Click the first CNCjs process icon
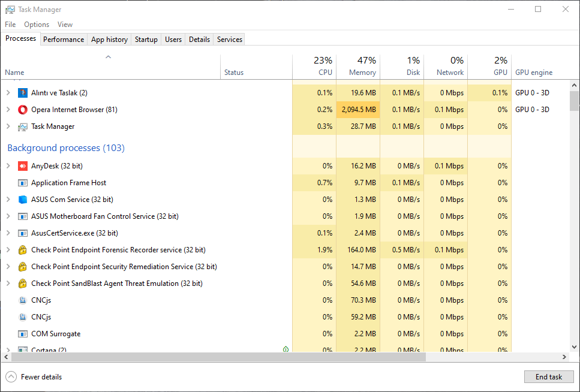 tap(23, 300)
